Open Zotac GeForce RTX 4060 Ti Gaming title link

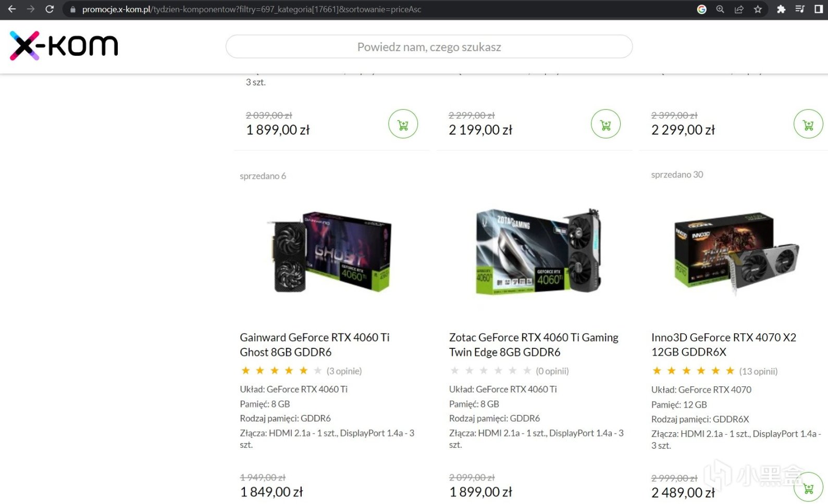(534, 345)
